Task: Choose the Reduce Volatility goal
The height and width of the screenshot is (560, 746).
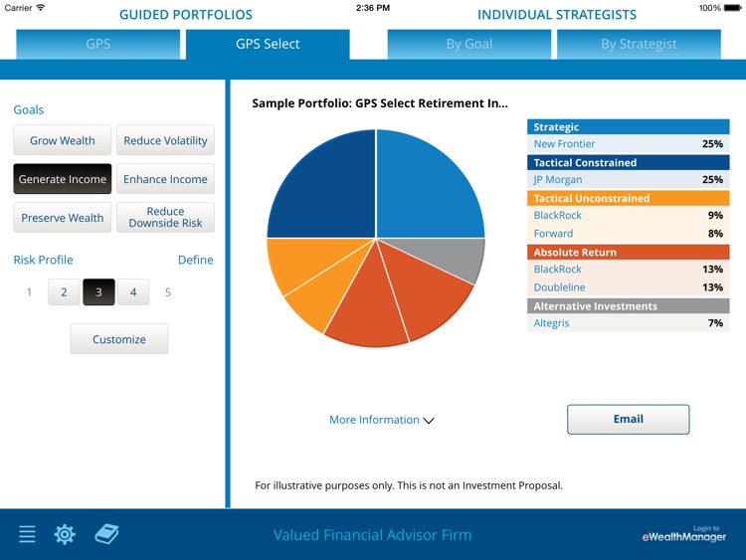Action: [165, 141]
